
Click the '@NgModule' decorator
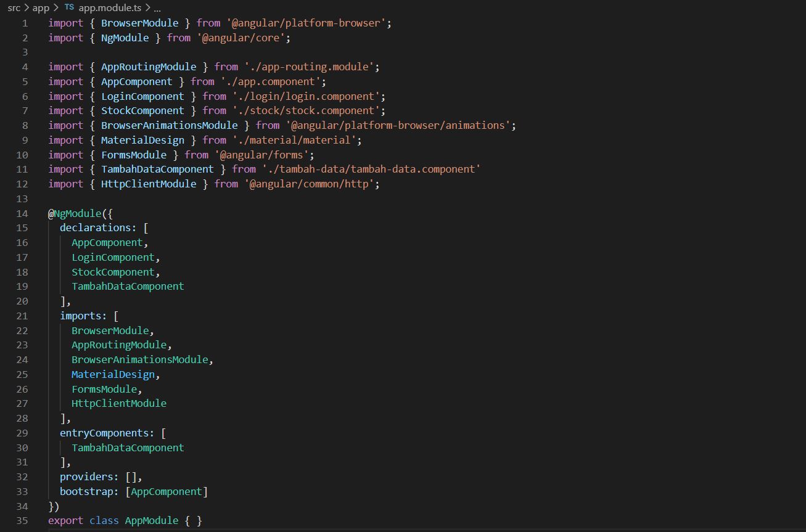point(74,213)
